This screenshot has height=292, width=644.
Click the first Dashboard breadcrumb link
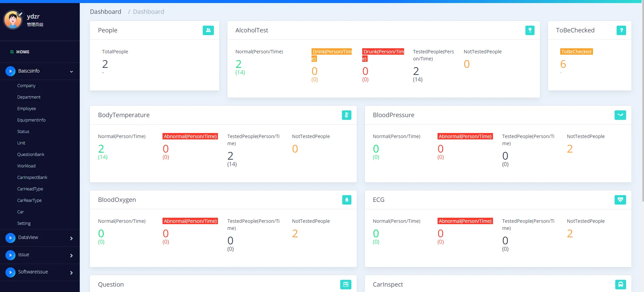coord(105,12)
